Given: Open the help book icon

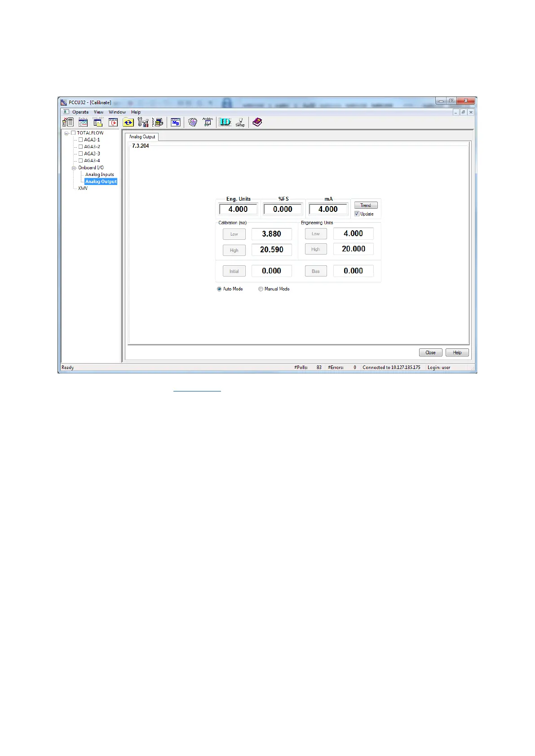Looking at the screenshot, I should [257, 122].
